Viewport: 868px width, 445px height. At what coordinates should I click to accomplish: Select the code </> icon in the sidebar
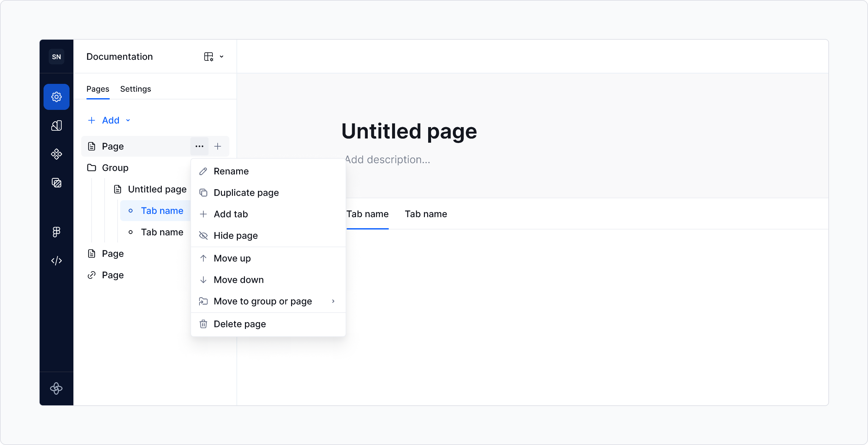(56, 260)
